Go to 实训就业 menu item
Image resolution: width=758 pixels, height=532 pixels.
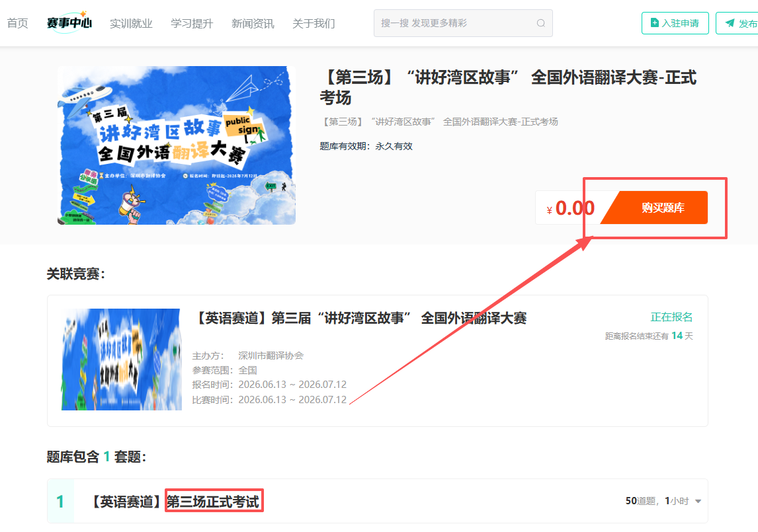pos(131,23)
